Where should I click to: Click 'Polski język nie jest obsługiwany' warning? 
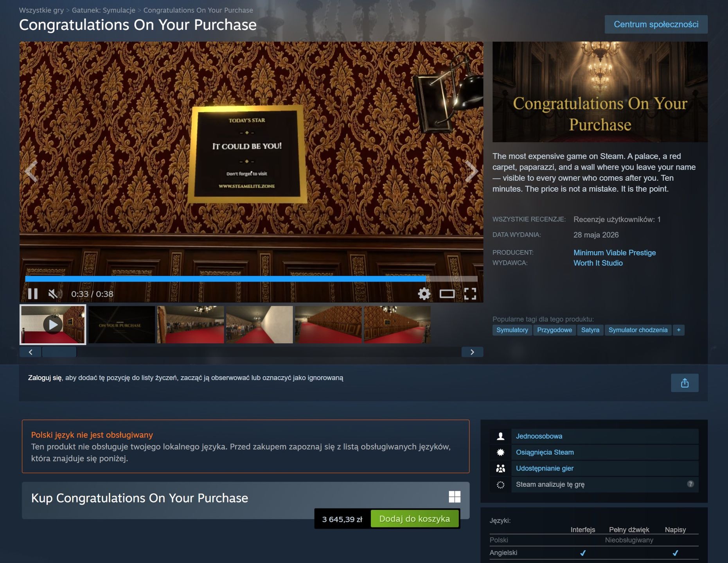92,435
